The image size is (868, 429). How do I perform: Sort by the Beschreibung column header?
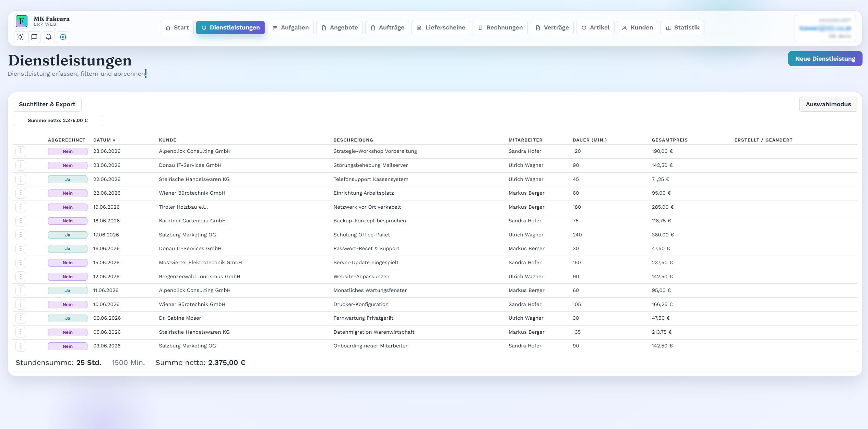click(353, 140)
